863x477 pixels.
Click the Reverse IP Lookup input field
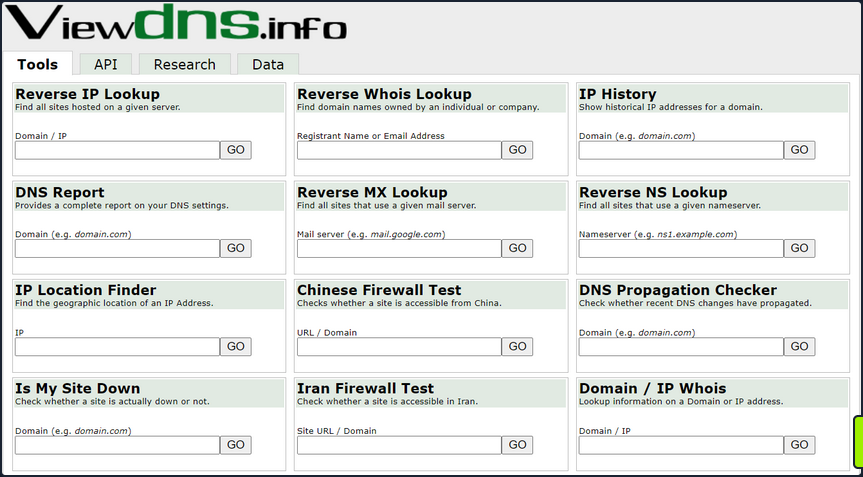click(117, 150)
